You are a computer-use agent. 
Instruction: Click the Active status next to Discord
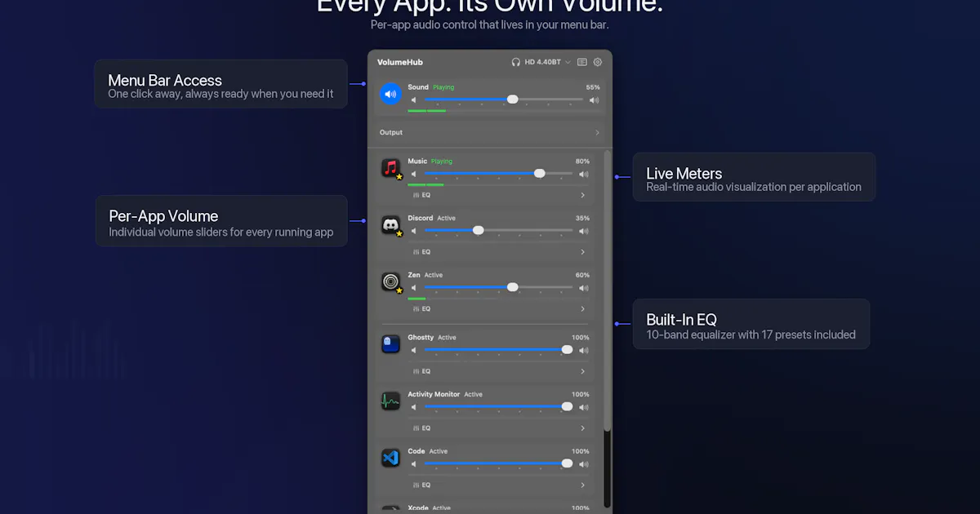pos(447,219)
